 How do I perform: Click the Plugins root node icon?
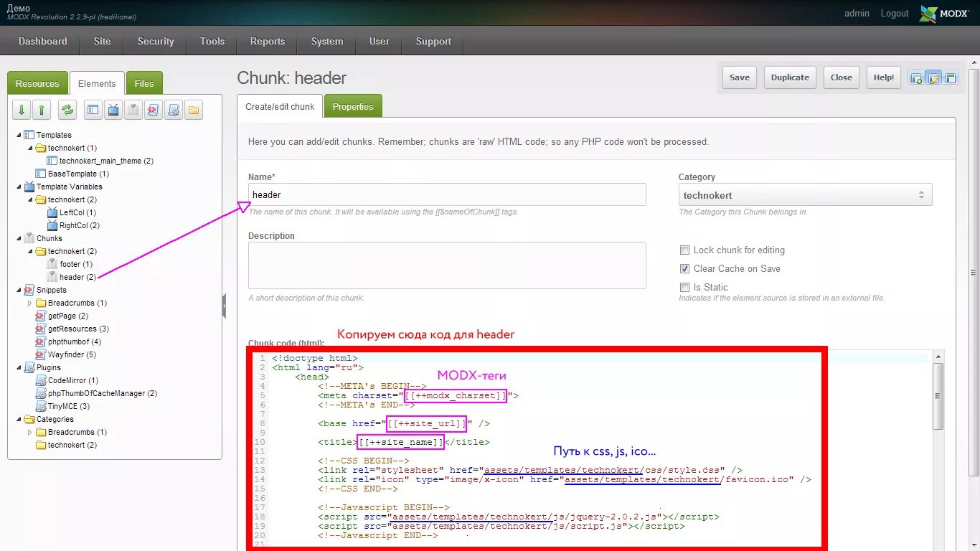[x=29, y=367]
